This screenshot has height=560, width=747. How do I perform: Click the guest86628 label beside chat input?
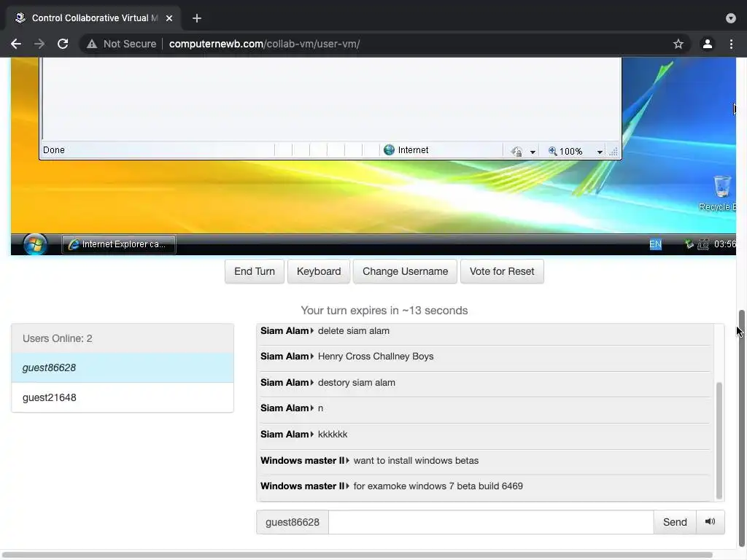(x=293, y=522)
